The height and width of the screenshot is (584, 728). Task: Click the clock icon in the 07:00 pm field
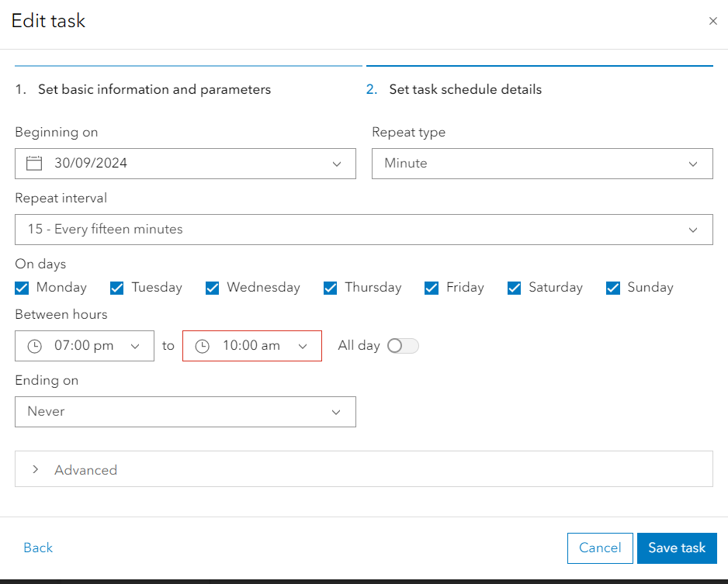coord(34,346)
